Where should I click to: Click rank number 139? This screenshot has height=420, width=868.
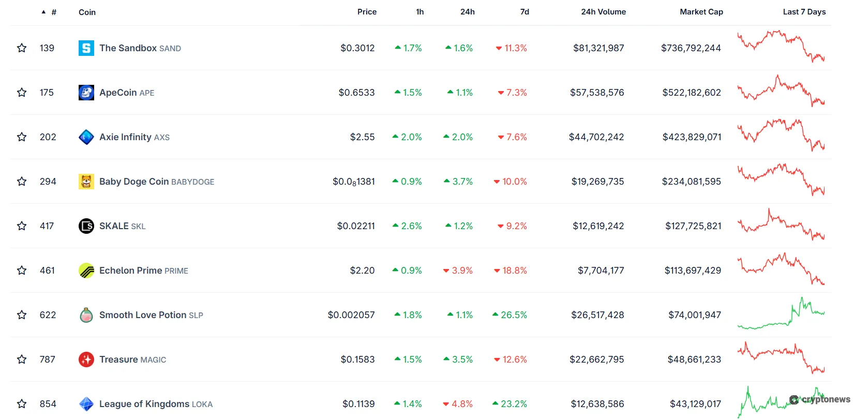click(x=47, y=48)
